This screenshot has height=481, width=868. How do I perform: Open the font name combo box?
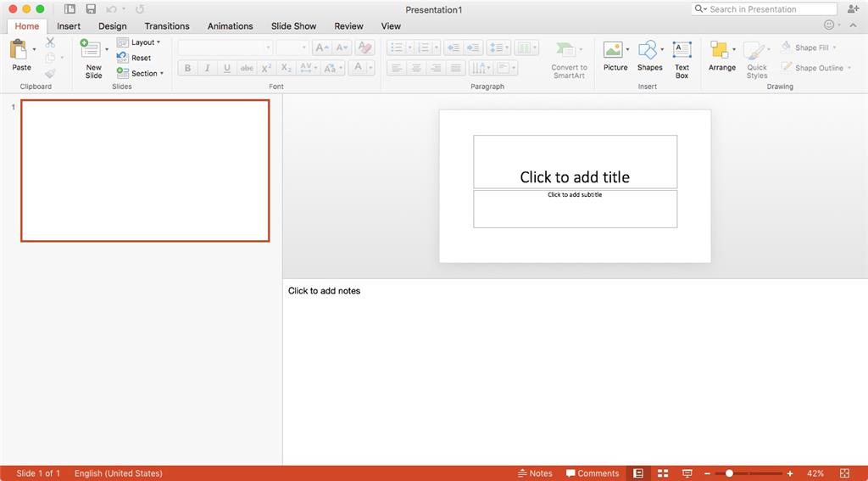225,48
